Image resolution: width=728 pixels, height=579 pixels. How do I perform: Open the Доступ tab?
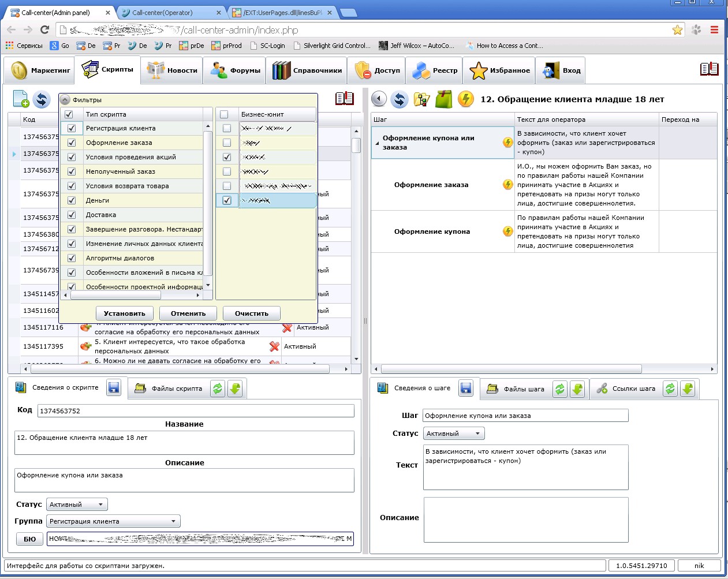pos(378,70)
